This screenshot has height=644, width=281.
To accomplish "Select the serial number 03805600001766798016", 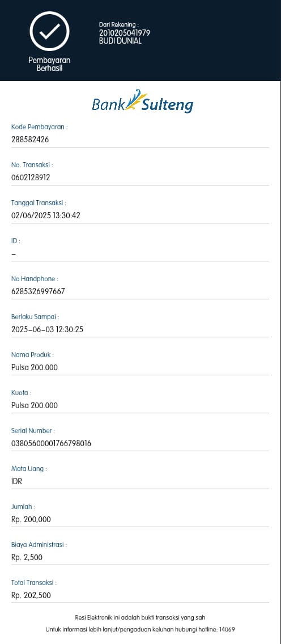I will (x=52, y=443).
